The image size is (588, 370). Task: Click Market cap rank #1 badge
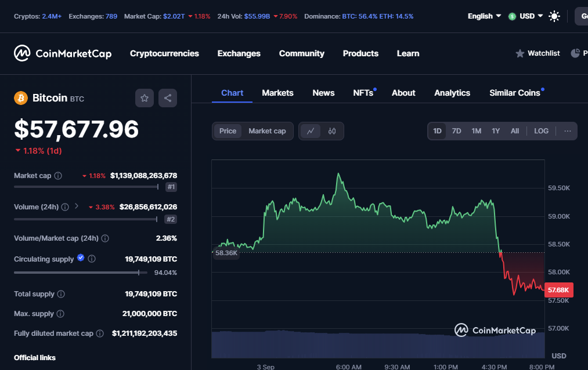pos(171,187)
